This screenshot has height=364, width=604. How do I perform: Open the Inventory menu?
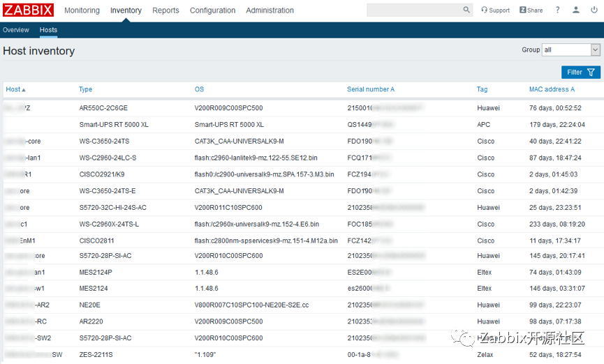coord(126,10)
